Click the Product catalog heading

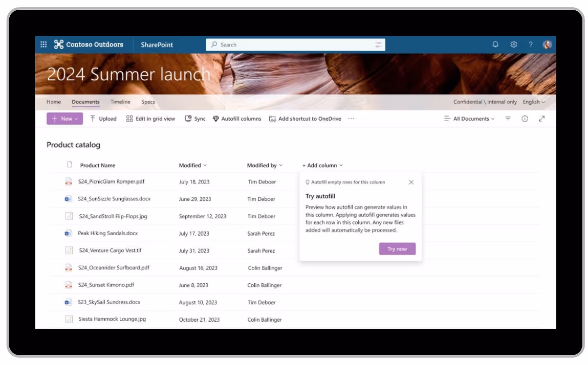pos(74,145)
